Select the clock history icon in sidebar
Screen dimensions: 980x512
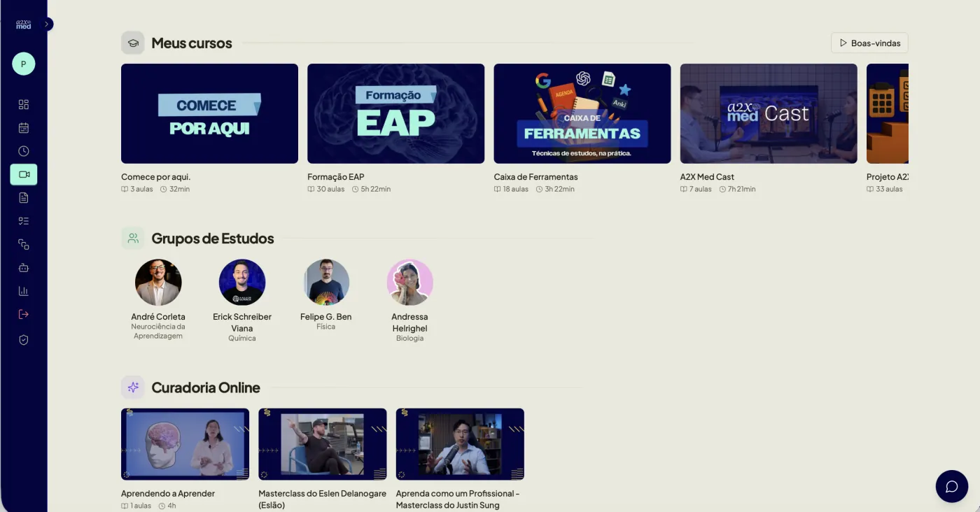tap(24, 151)
